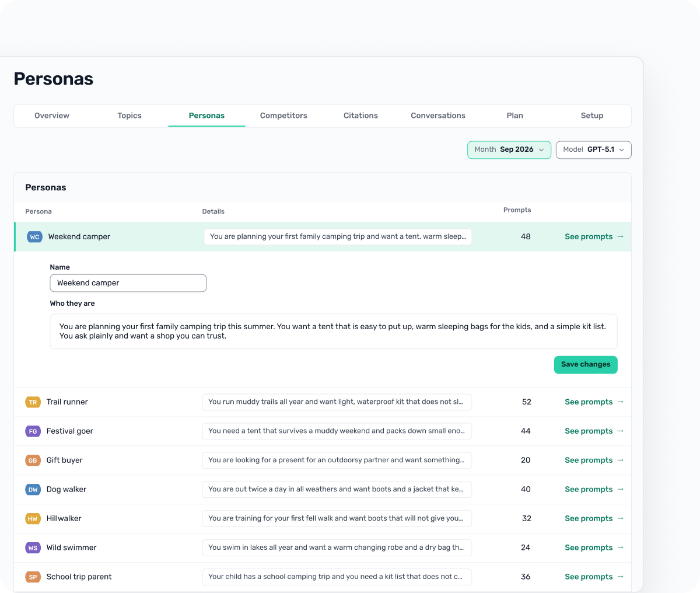Expand the Dog walker persona name
This screenshot has width=700, height=593.
[x=66, y=490]
